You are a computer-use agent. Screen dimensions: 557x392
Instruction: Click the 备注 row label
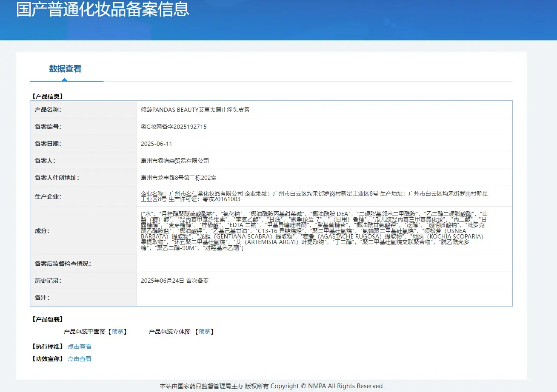(42, 298)
